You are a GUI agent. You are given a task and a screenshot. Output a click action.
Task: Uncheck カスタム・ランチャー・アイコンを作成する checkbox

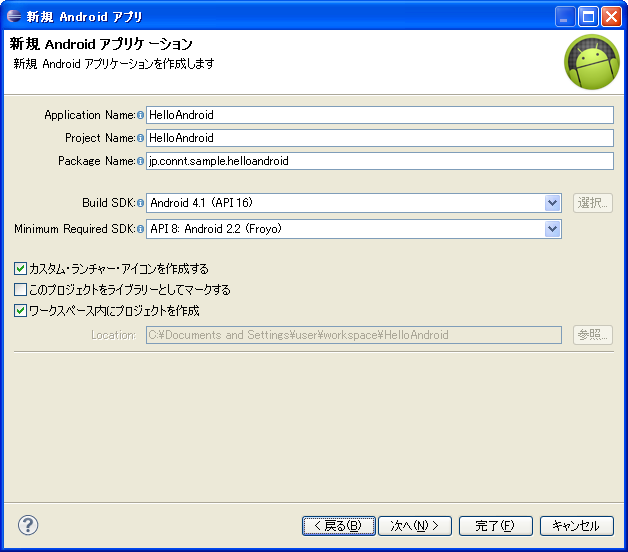[20, 268]
